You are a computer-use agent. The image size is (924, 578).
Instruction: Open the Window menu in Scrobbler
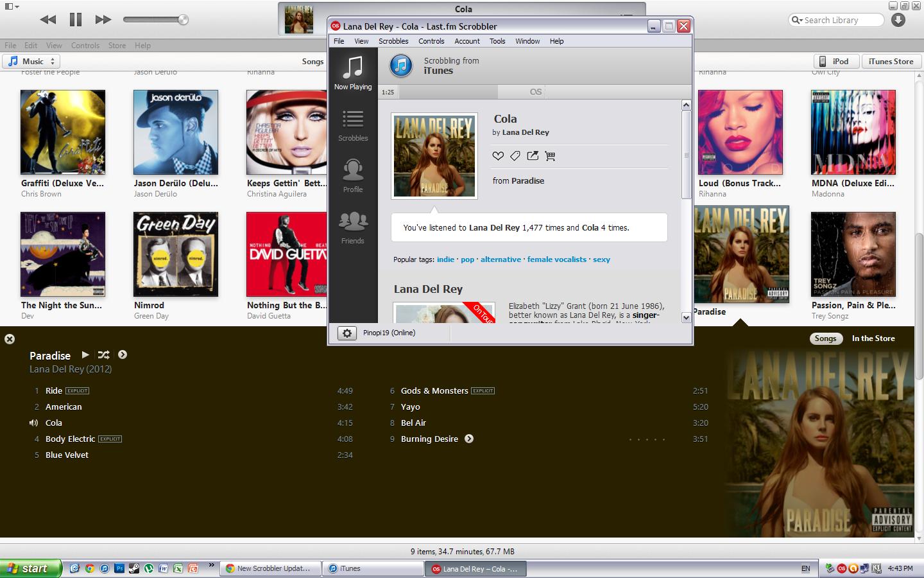tap(527, 40)
